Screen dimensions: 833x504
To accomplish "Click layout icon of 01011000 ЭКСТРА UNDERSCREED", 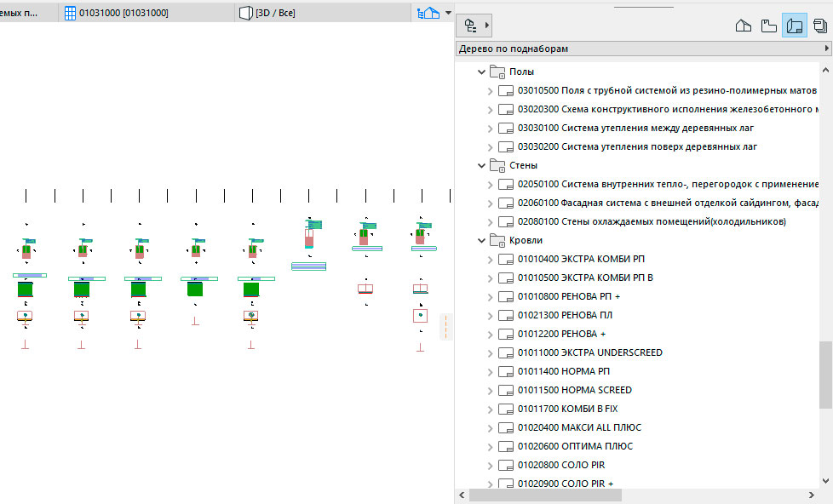I will pos(506,353).
